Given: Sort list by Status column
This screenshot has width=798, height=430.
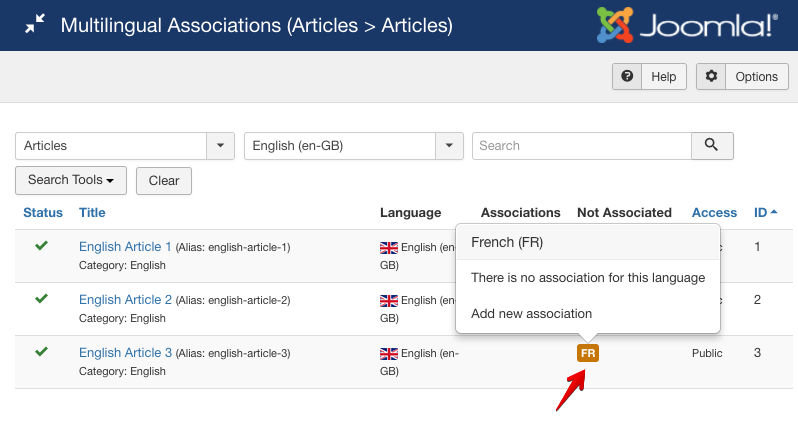Looking at the screenshot, I should [x=43, y=212].
